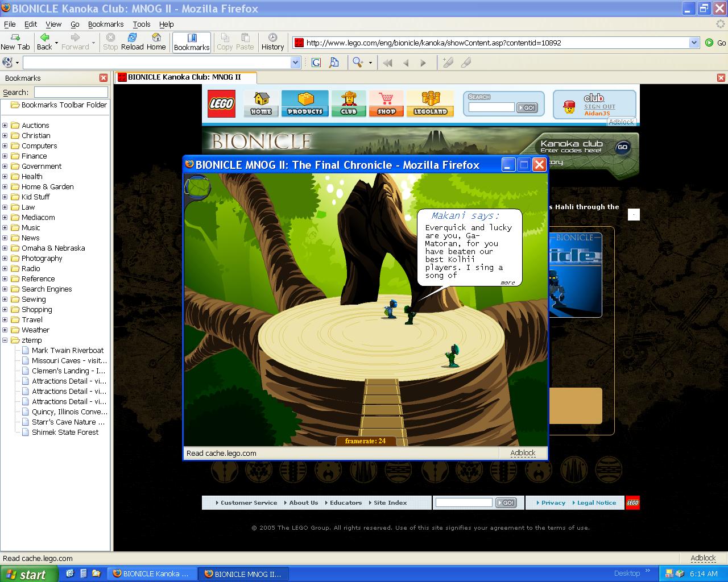Viewport: 728px width, 582px height.
Task: Click the plain highlighter pen icon
Action: pos(466,63)
